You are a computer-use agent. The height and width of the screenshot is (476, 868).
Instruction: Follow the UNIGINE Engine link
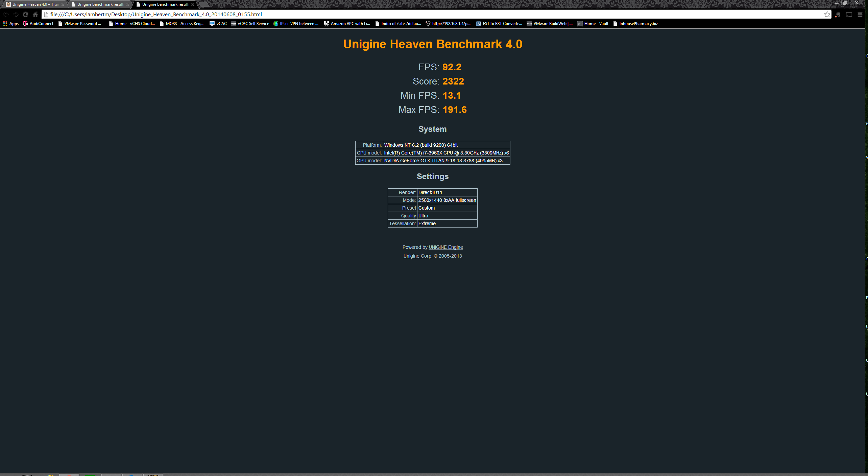[445, 247]
